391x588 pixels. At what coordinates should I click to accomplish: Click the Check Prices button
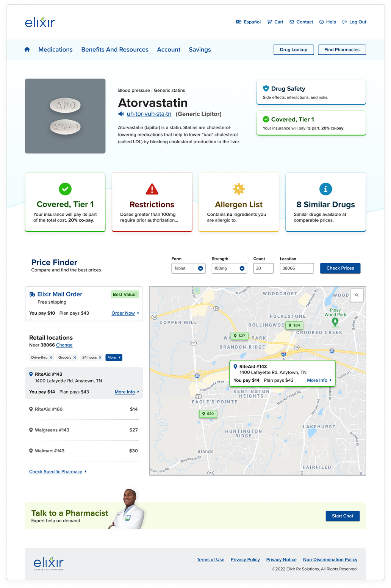340,268
